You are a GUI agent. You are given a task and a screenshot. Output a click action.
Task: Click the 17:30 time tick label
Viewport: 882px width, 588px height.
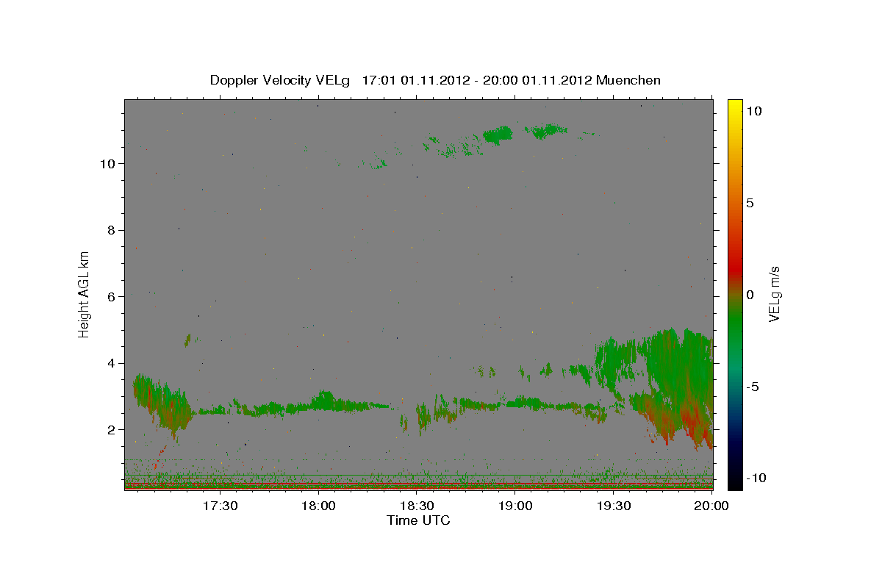[220, 506]
